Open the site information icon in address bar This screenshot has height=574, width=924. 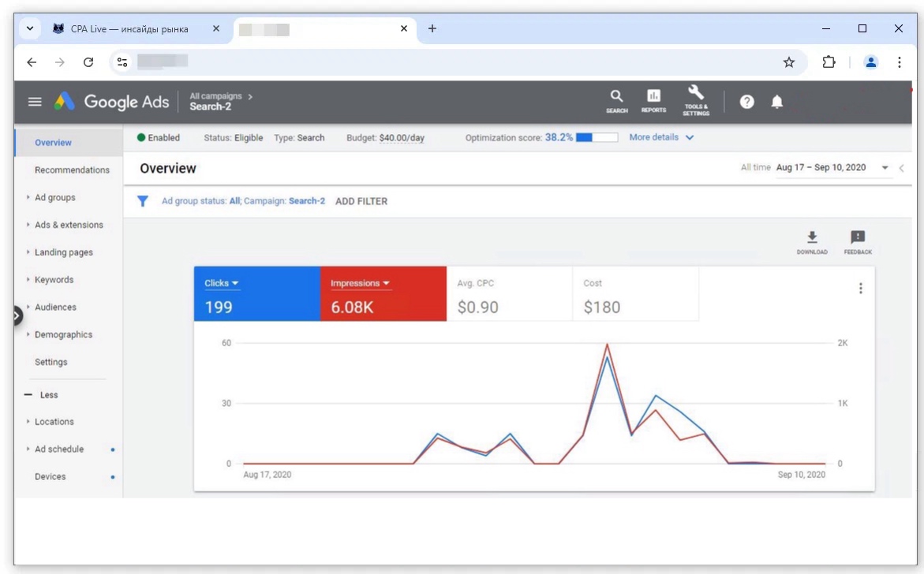(x=122, y=61)
